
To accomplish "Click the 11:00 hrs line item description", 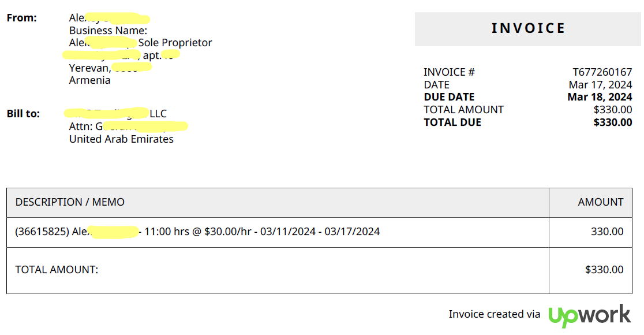I will 197,232.
